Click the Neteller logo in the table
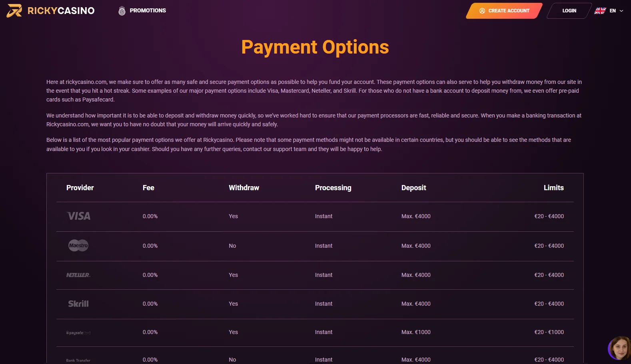The width and height of the screenshot is (631, 364). point(78,275)
